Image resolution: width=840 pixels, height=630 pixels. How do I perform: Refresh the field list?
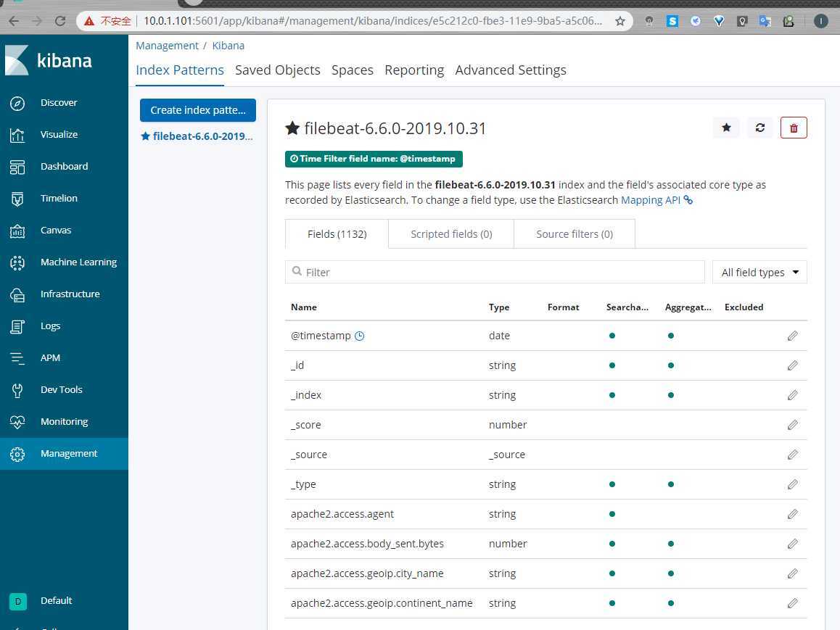pos(760,128)
